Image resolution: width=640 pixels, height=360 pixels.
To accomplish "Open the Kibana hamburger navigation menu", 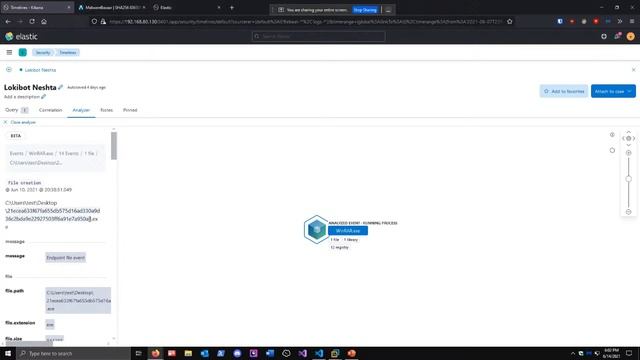I will [9, 52].
